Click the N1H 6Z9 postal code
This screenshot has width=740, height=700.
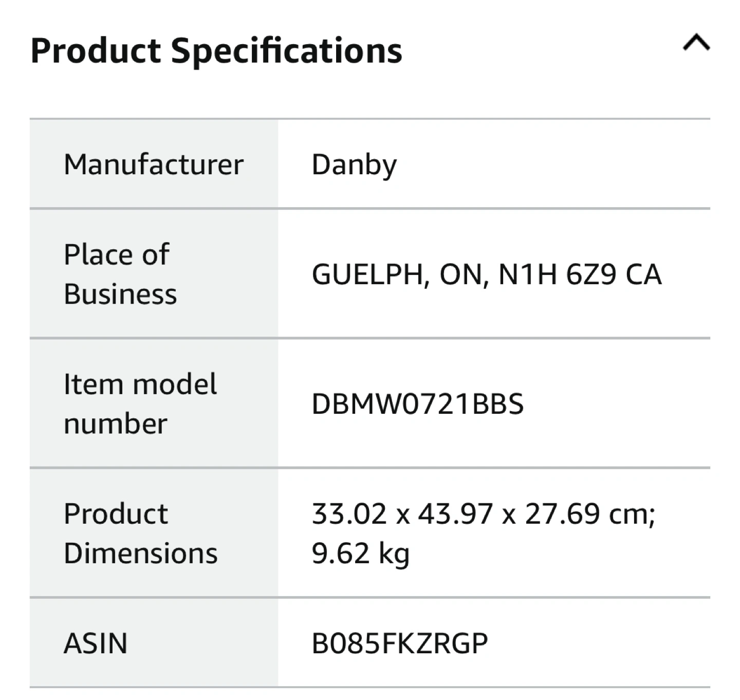tap(557, 274)
